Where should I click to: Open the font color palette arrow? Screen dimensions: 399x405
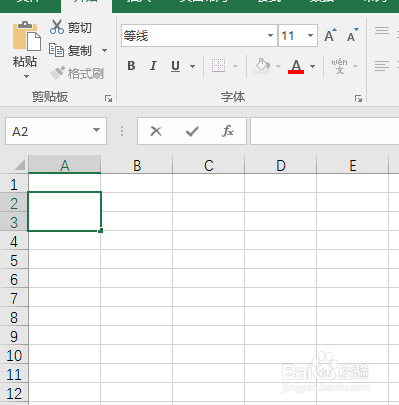[312, 66]
